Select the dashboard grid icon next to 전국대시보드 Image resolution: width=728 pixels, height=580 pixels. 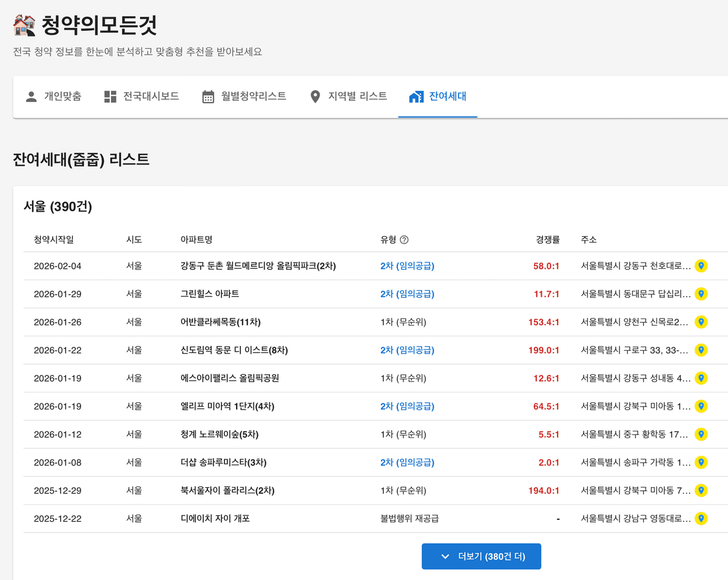coord(110,95)
